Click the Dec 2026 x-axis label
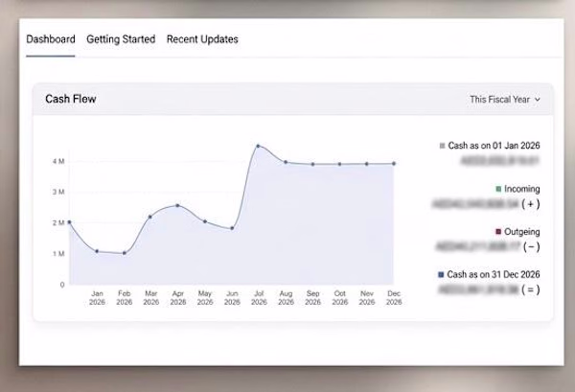 pyautogui.click(x=394, y=298)
